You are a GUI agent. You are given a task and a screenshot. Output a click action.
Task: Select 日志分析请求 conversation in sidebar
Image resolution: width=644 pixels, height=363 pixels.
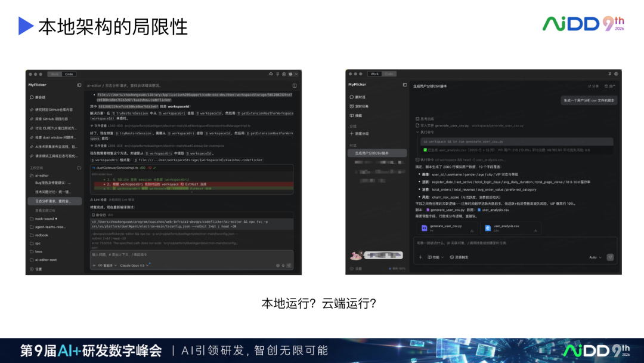(x=55, y=201)
